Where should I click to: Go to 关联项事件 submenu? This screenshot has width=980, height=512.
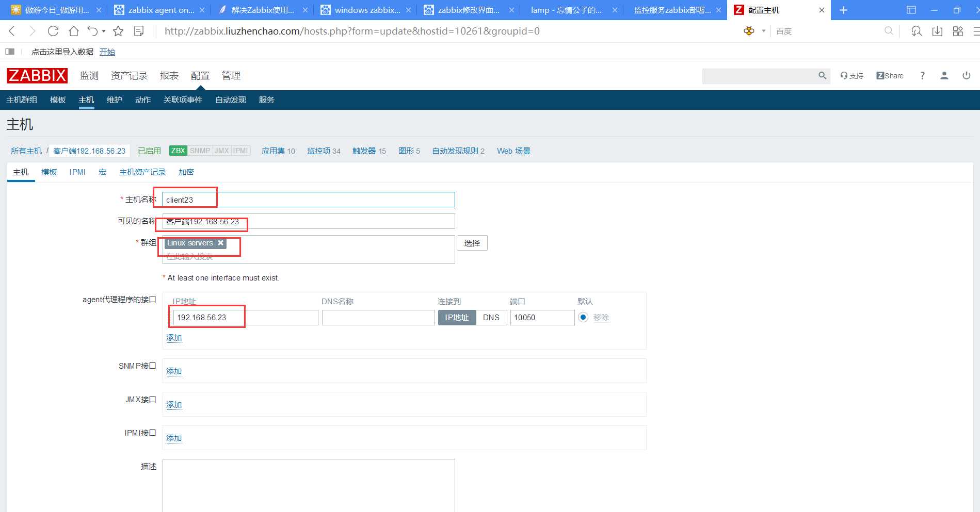[183, 100]
